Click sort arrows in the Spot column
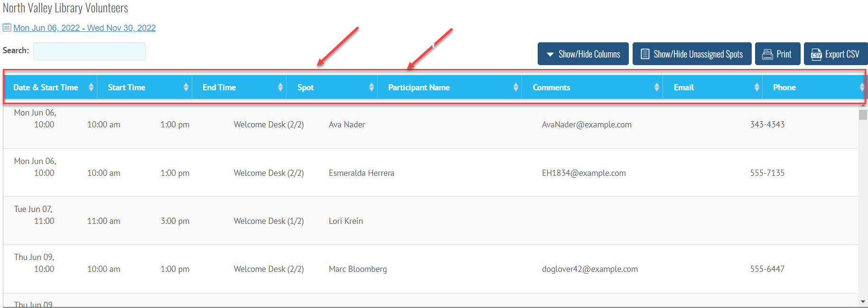 pos(372,87)
